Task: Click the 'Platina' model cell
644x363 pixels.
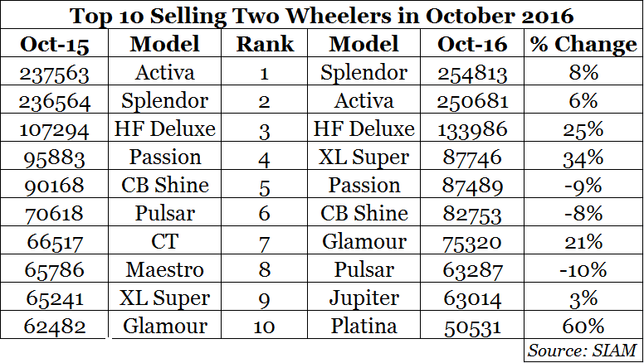Action: tap(363, 326)
